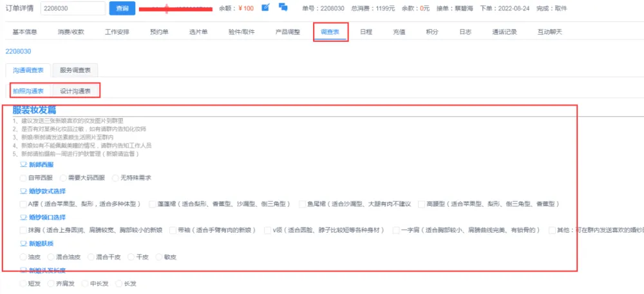Go to the 工作安排 tab

tap(117, 32)
